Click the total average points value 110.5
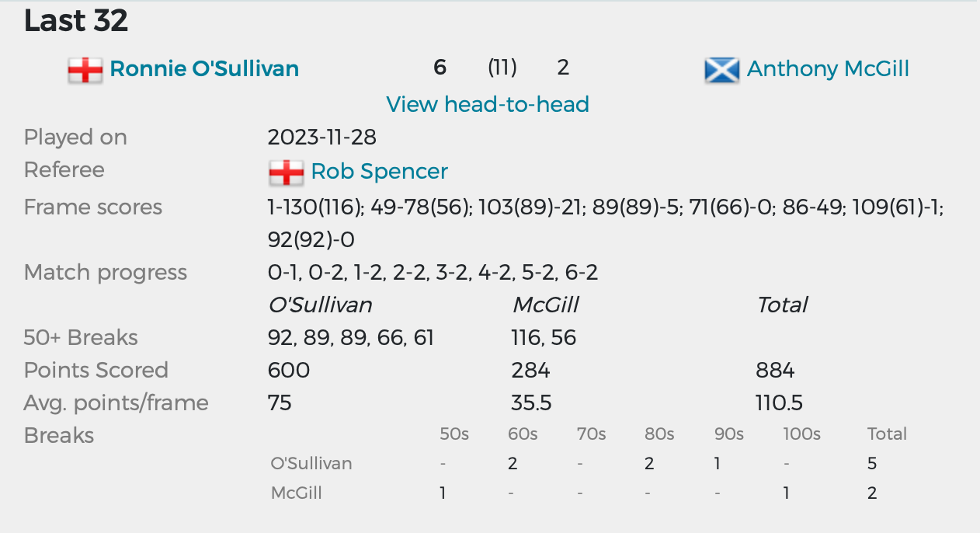The image size is (980, 533). click(x=779, y=403)
